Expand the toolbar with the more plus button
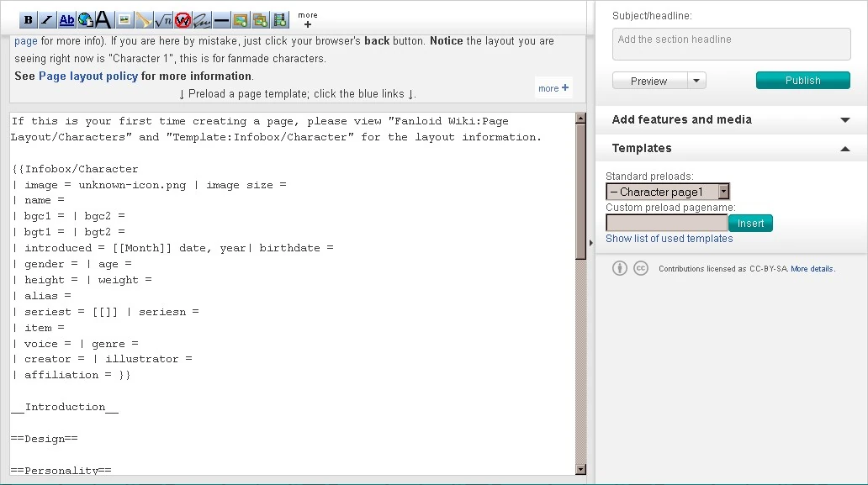868x485 pixels. coord(308,20)
